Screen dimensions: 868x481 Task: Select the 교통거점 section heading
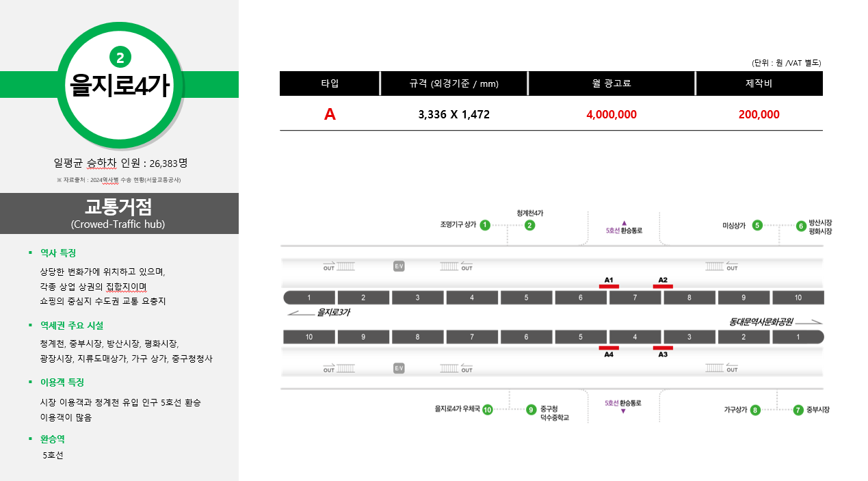pyautogui.click(x=118, y=207)
